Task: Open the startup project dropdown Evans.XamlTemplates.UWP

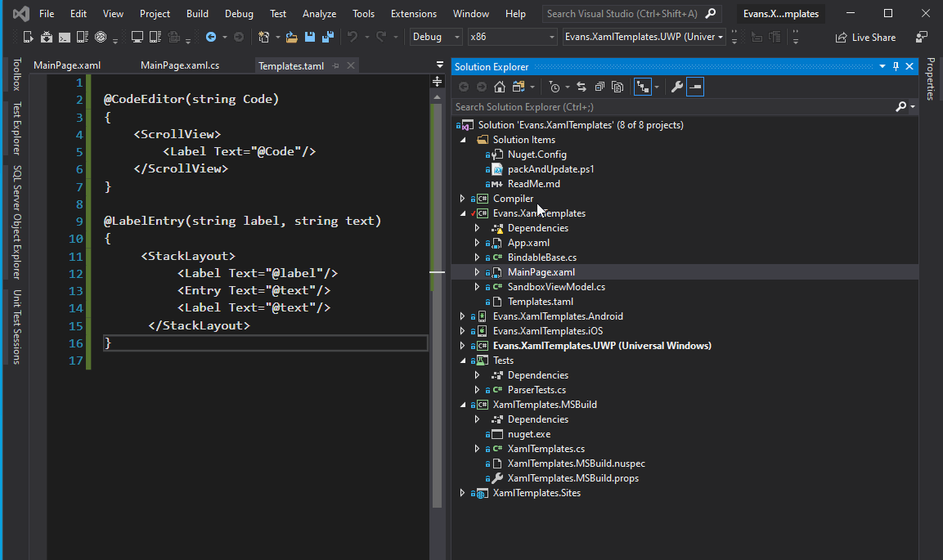Action: [x=644, y=38]
